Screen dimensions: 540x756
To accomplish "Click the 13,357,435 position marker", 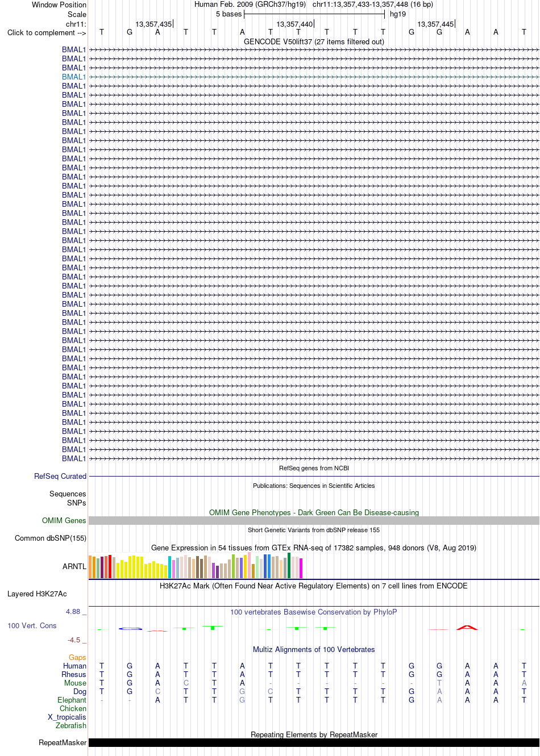I will (x=153, y=24).
